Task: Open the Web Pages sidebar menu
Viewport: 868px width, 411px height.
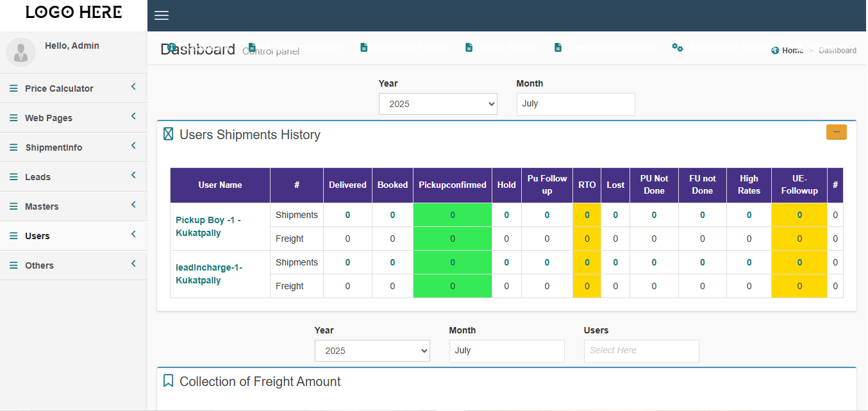Action: [x=49, y=118]
